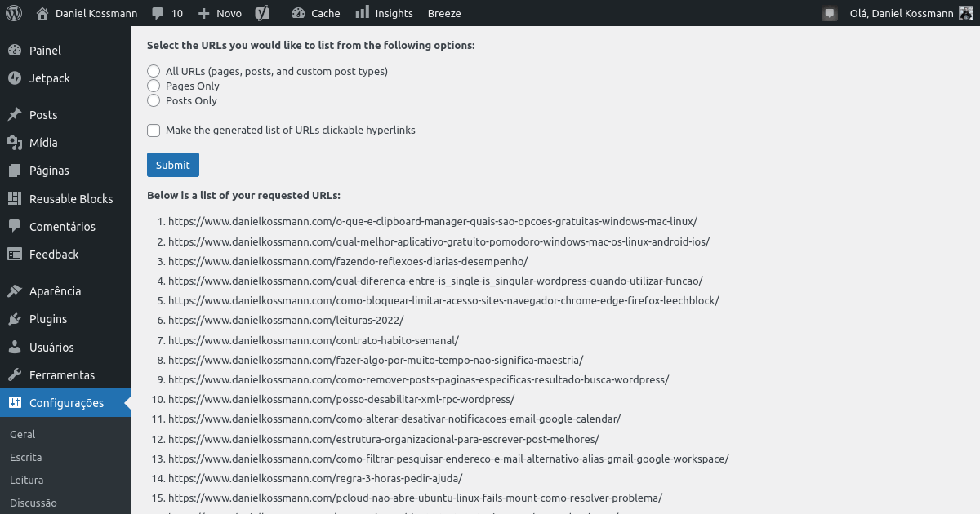The image size is (980, 514).
Task: Click the Daniel Kossmann profile avatar
Action: coord(966,12)
